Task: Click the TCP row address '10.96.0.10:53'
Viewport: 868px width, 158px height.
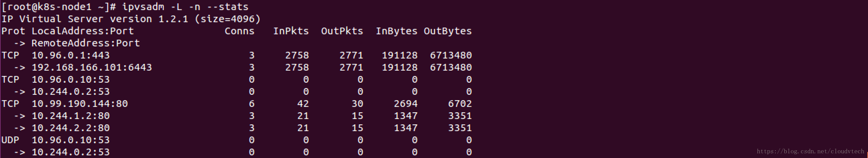Action: 71,80
